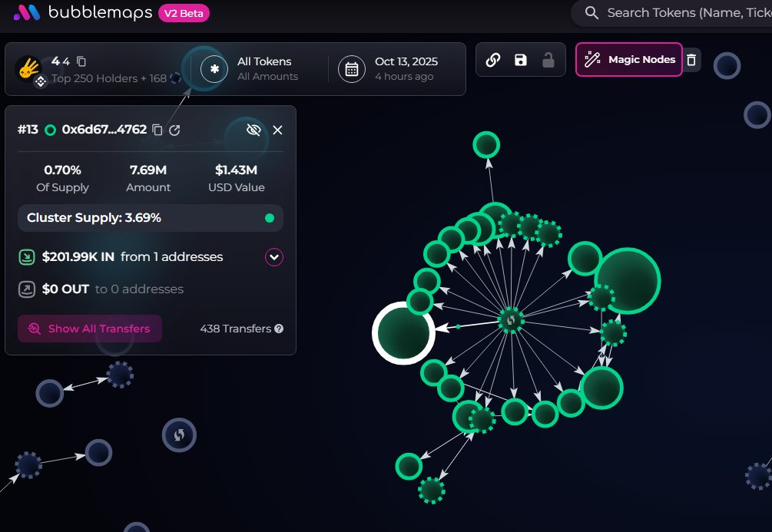Copy the token address next to 4
The image size is (772, 532).
click(81, 61)
